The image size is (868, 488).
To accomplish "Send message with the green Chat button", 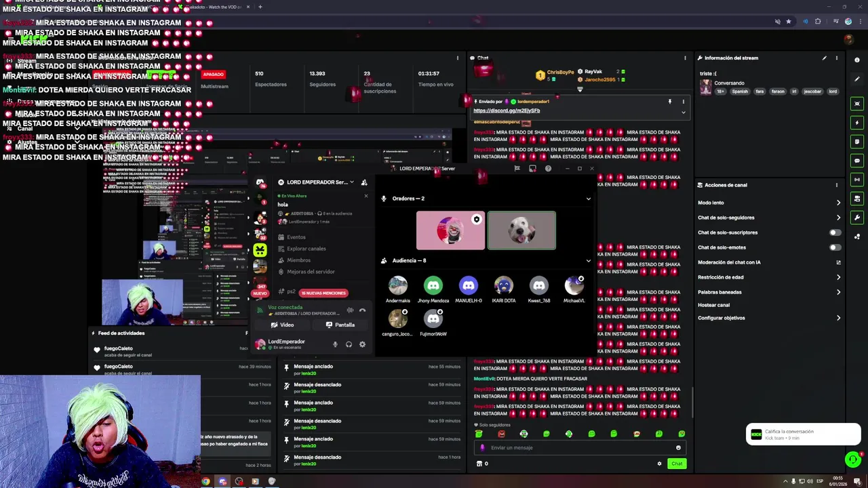I will coord(677,464).
